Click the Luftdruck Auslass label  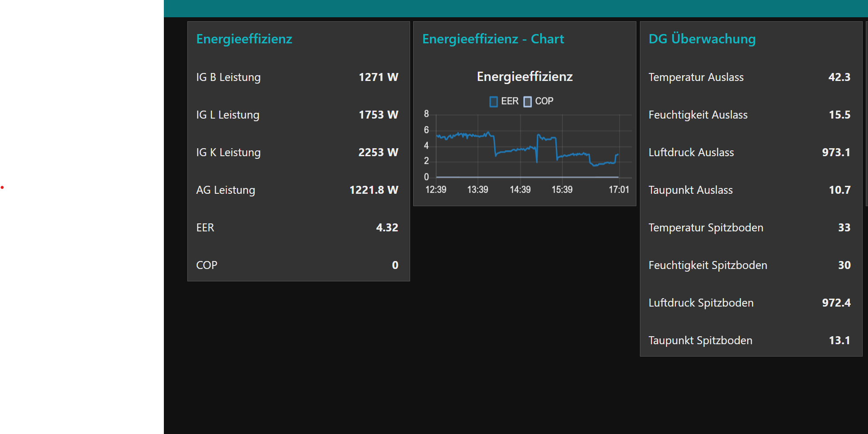pos(691,153)
